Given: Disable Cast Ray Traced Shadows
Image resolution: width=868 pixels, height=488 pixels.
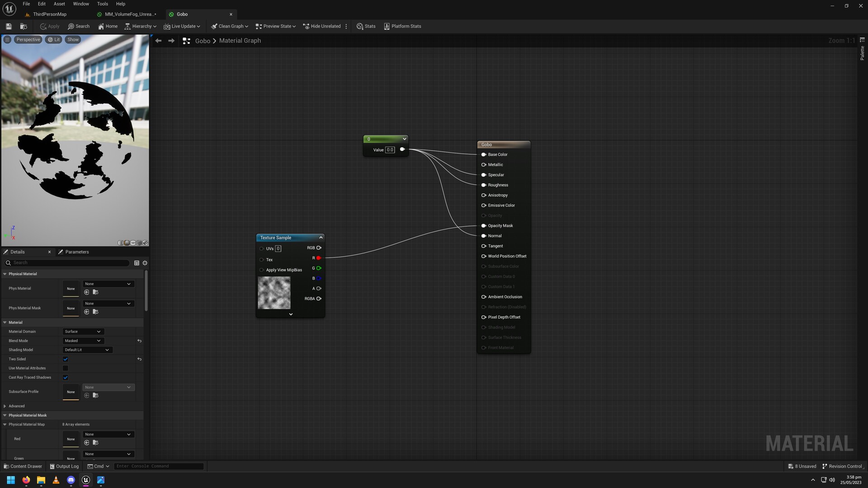Looking at the screenshot, I should [x=66, y=377].
